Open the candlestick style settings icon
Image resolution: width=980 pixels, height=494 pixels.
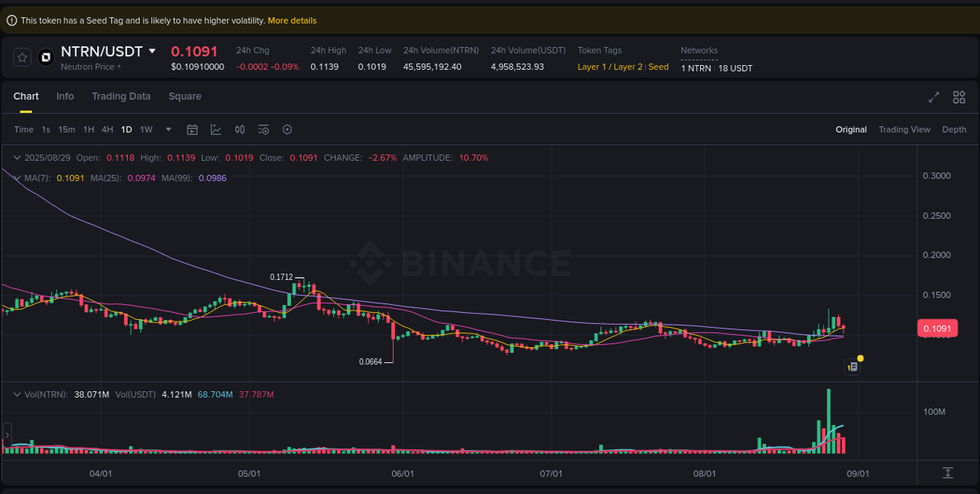click(x=240, y=129)
